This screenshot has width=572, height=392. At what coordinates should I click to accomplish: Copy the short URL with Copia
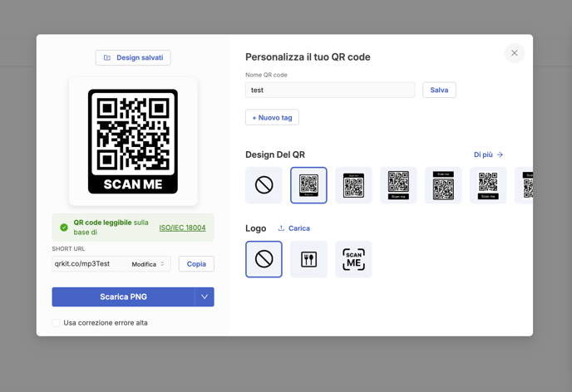point(196,264)
